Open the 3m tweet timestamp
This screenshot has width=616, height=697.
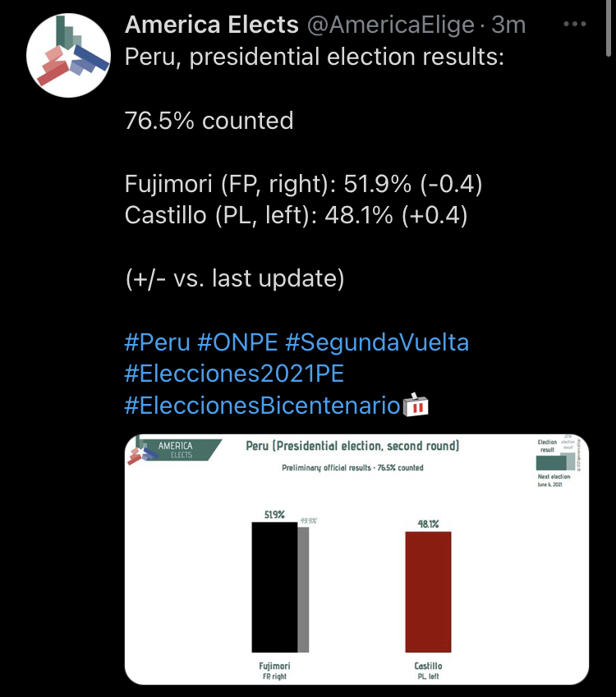[x=508, y=25]
